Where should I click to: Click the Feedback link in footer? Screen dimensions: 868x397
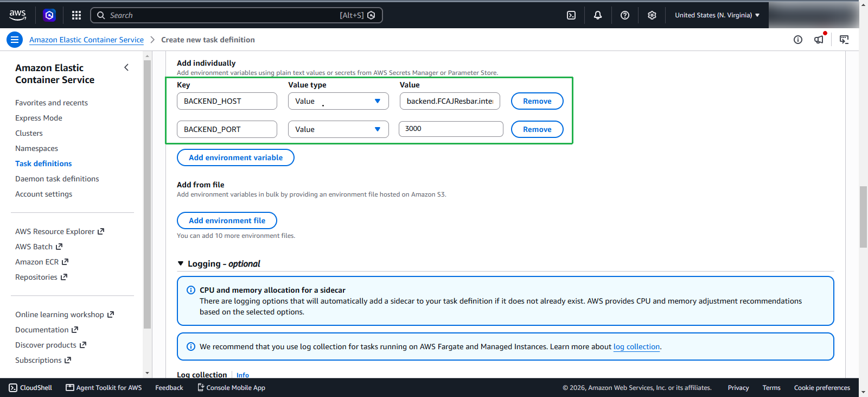point(169,388)
